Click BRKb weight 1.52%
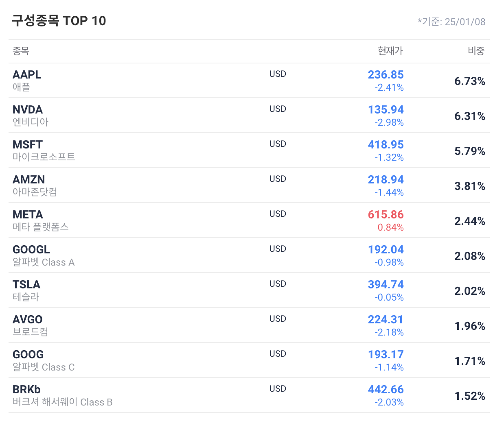The height and width of the screenshot is (423, 504). point(470,396)
